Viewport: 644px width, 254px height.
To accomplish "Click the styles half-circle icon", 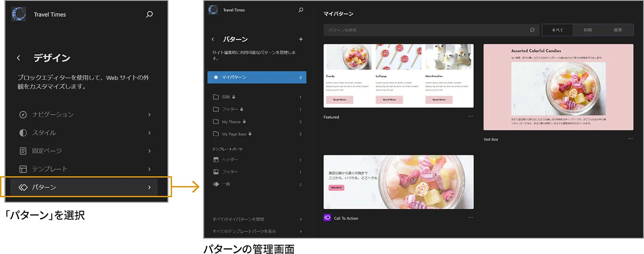I will pyautogui.click(x=23, y=133).
